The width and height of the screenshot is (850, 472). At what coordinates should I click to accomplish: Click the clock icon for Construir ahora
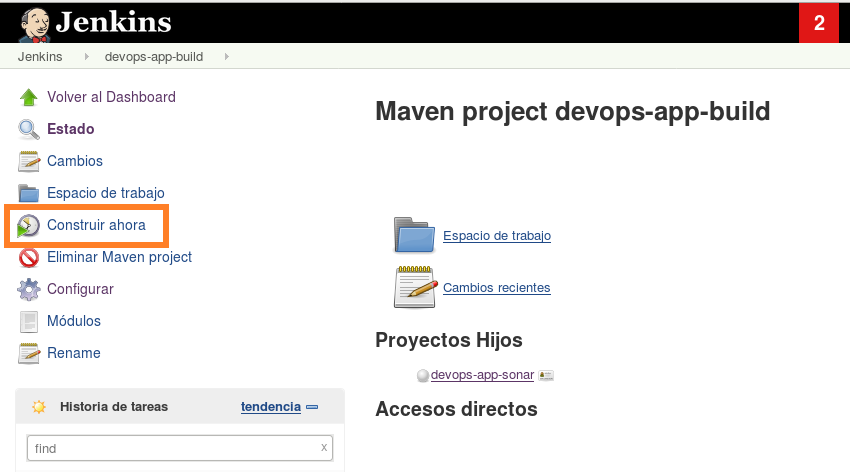click(28, 226)
